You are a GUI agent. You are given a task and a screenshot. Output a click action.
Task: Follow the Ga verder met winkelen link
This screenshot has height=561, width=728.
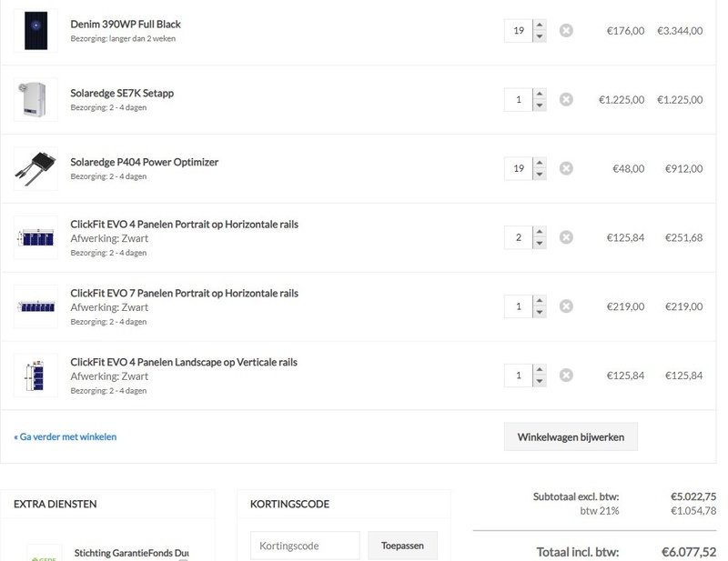click(66, 437)
